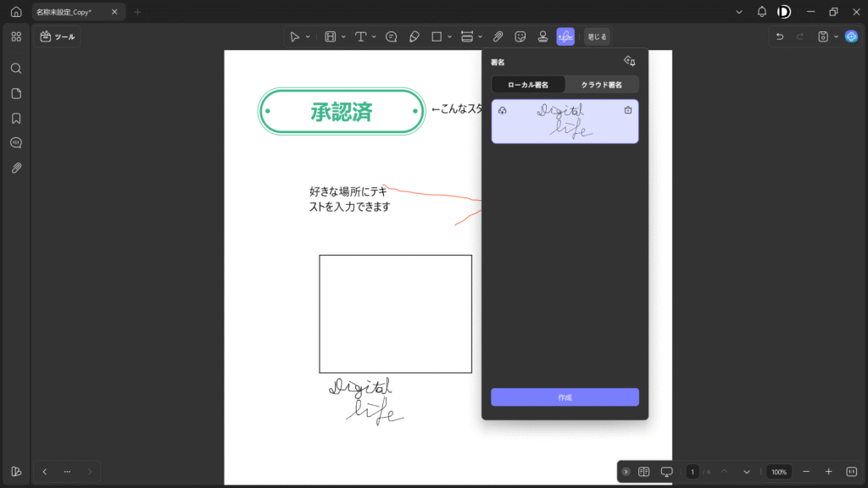The height and width of the screenshot is (488, 868).
Task: Click the sticker tool icon
Action: [x=520, y=36]
